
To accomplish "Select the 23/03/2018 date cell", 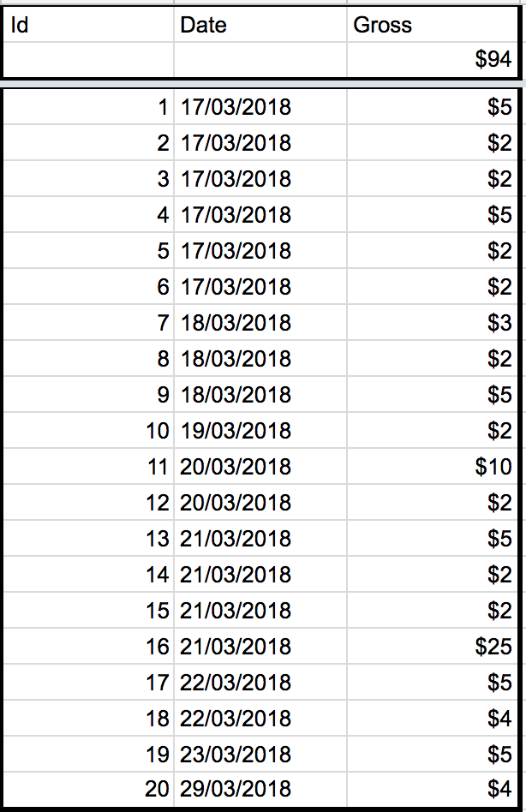I will (260, 755).
